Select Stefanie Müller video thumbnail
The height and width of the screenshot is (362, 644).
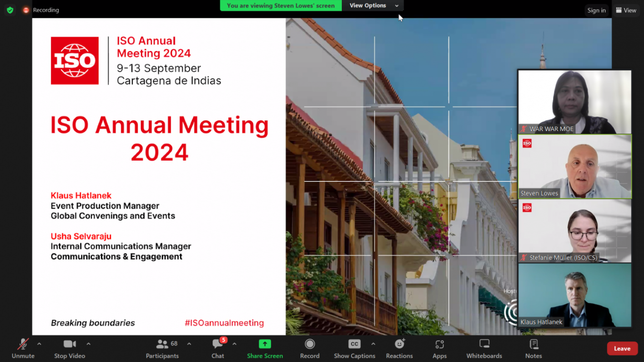tap(575, 231)
